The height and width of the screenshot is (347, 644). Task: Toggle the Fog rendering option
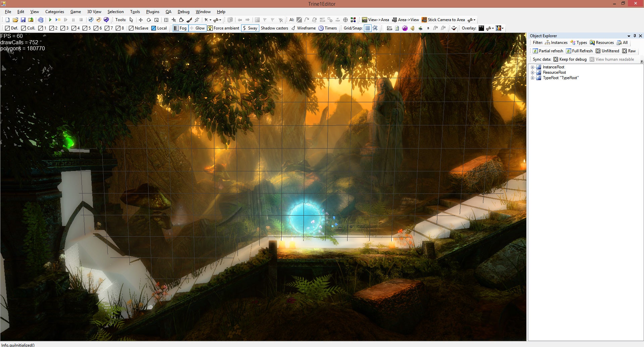[180, 28]
